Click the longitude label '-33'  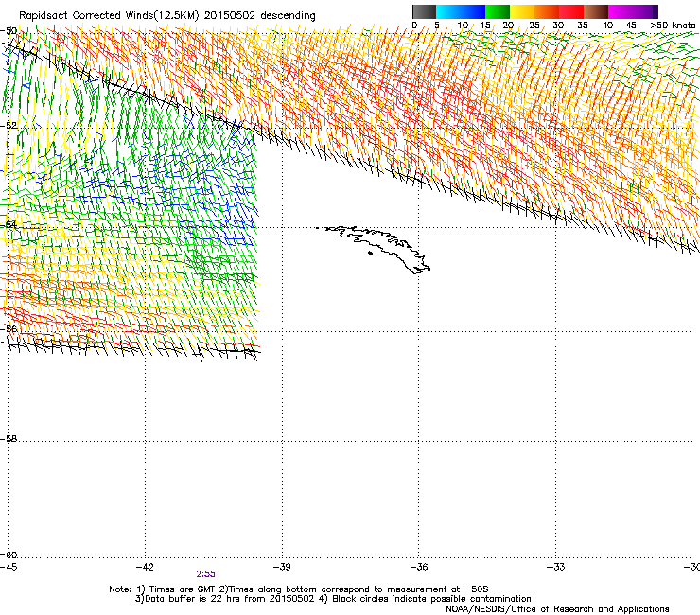pyautogui.click(x=556, y=567)
